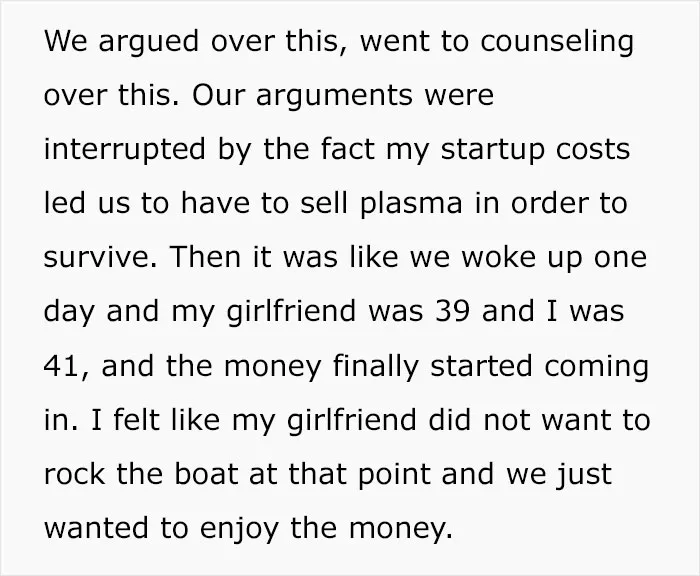Viewport: 700px width, 576px height.
Task: Click on the word 'point'
Action: tap(394, 475)
